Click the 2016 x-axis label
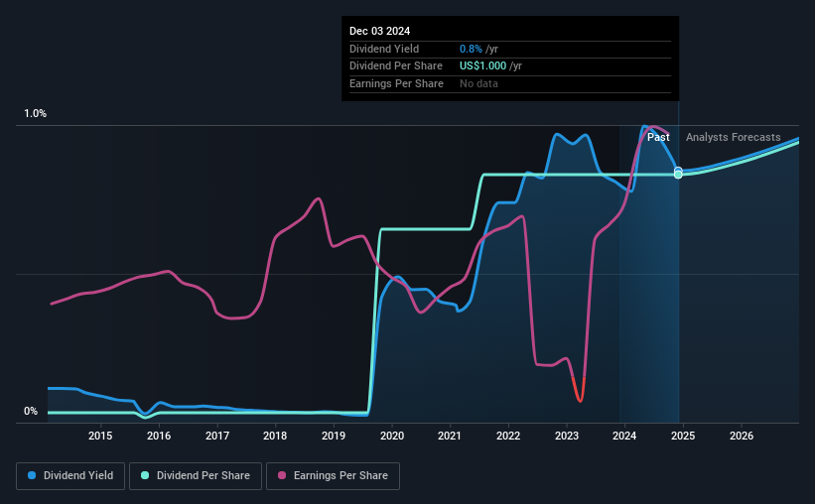Image resolution: width=815 pixels, height=504 pixels. click(x=159, y=436)
